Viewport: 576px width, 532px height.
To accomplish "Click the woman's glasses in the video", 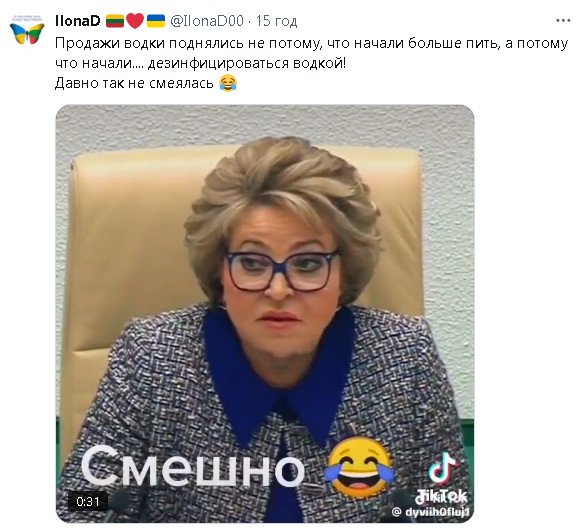I will [x=281, y=270].
